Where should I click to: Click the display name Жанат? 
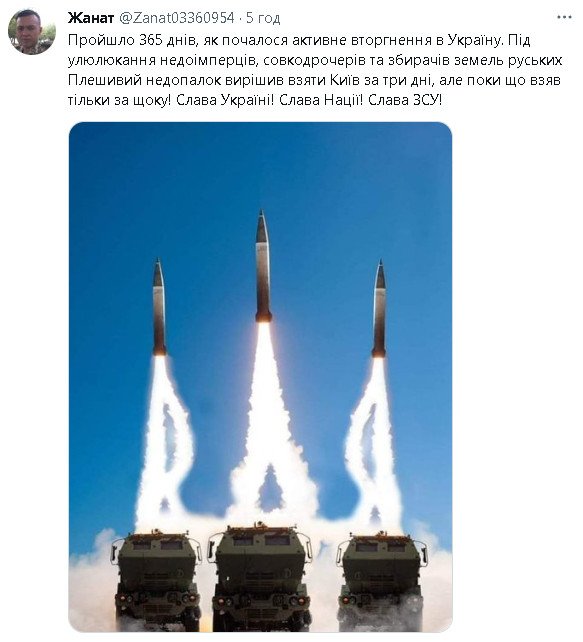[90, 18]
